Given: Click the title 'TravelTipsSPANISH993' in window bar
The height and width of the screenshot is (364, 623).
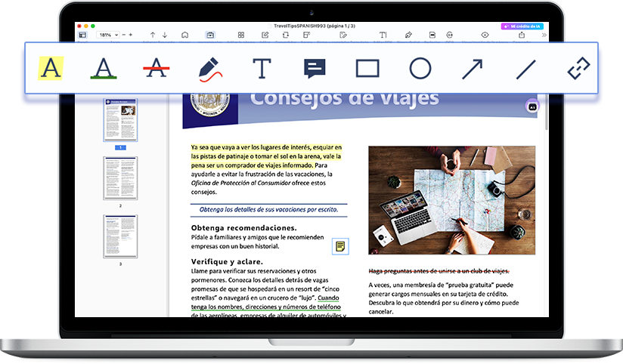Looking at the screenshot, I should click(x=299, y=26).
